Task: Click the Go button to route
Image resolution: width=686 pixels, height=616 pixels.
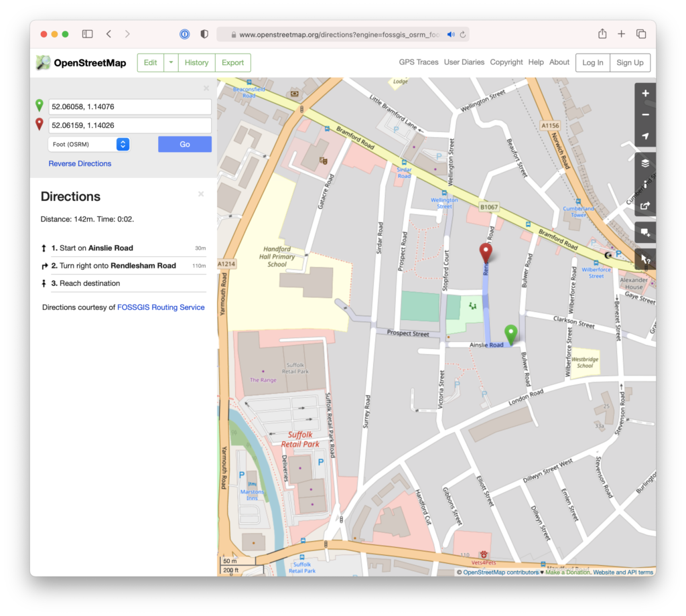Action: 185,144
